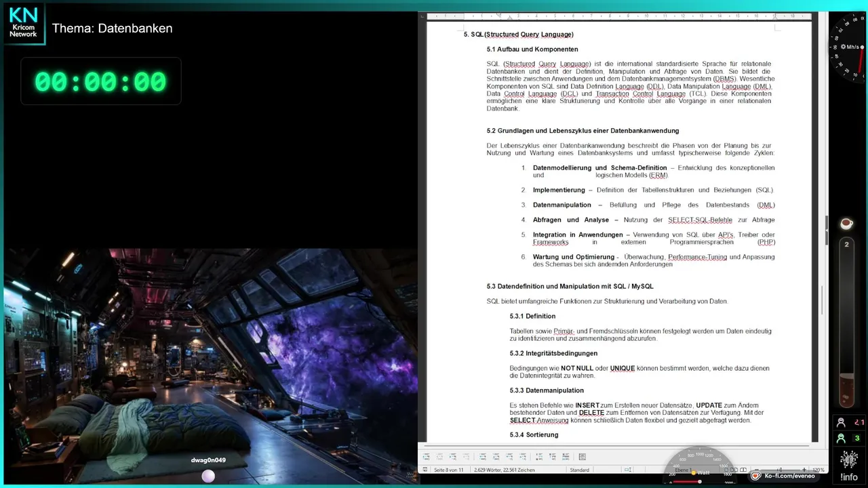Click the zoom in plus button
Image resolution: width=868 pixels, height=488 pixels.
tap(804, 470)
